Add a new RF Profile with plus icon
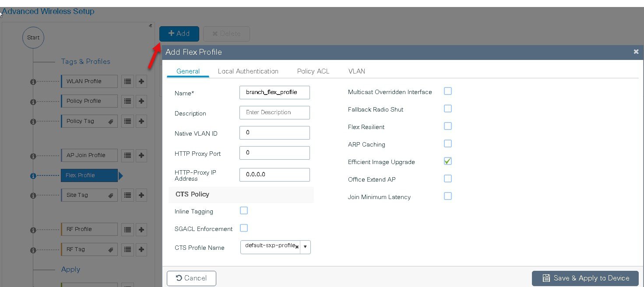Image resolution: width=644 pixels, height=287 pixels. pyautogui.click(x=141, y=229)
